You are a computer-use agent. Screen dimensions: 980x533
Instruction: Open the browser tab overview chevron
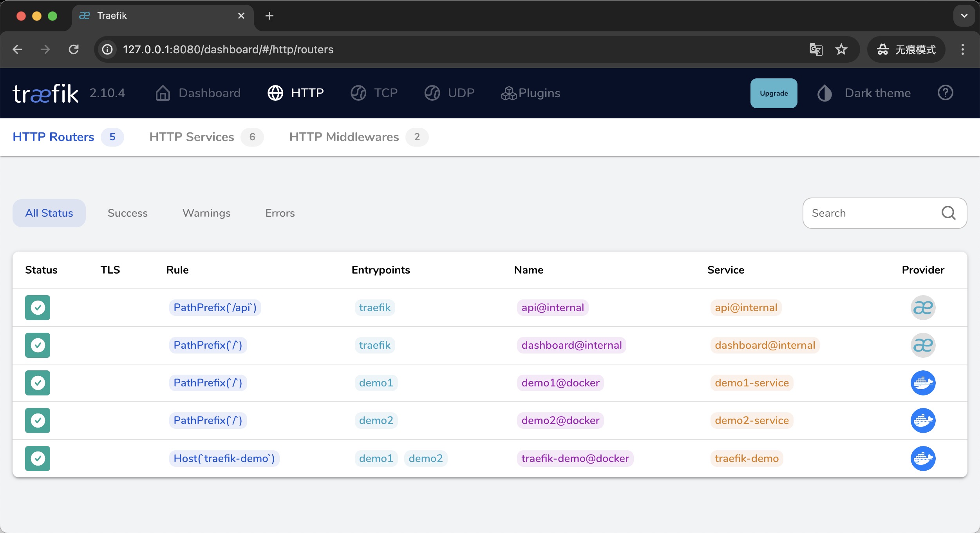(x=964, y=16)
